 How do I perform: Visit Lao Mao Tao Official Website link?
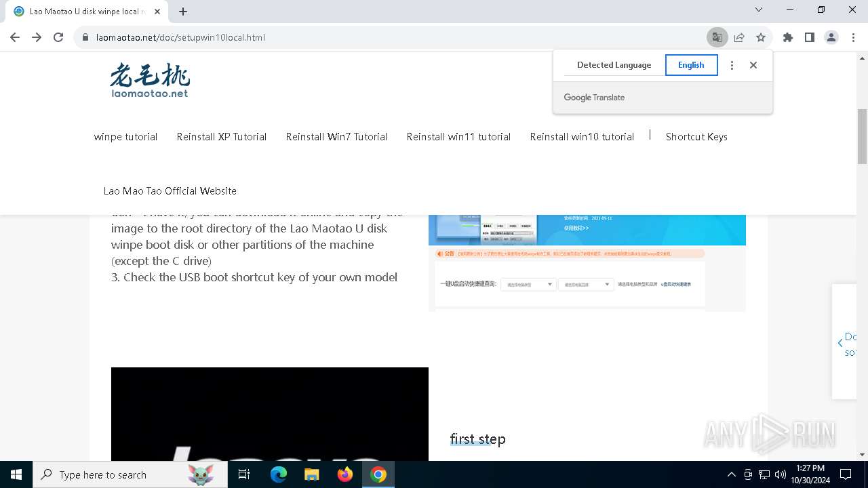coord(170,191)
